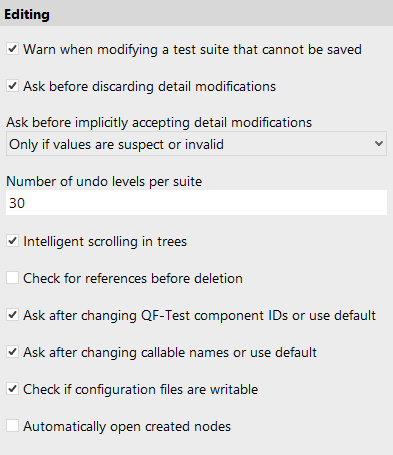Enable Automatically open created nodes checkbox
393x455 pixels.
coord(12,426)
